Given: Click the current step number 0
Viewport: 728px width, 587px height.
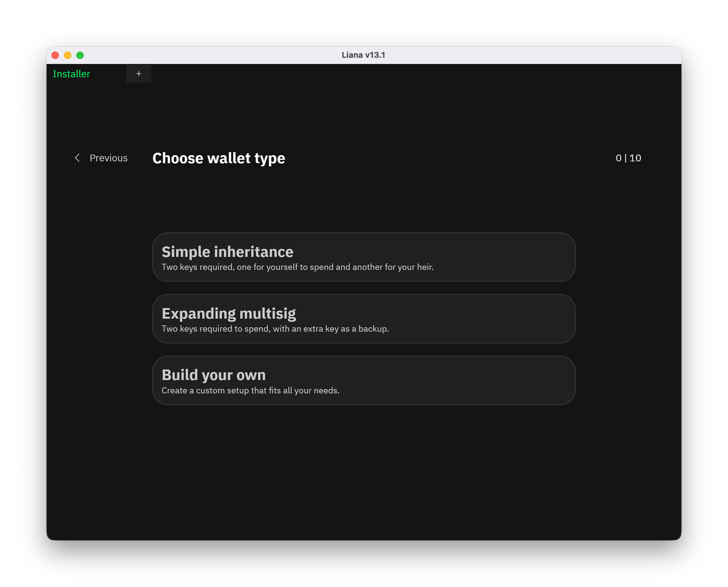Looking at the screenshot, I should point(618,158).
